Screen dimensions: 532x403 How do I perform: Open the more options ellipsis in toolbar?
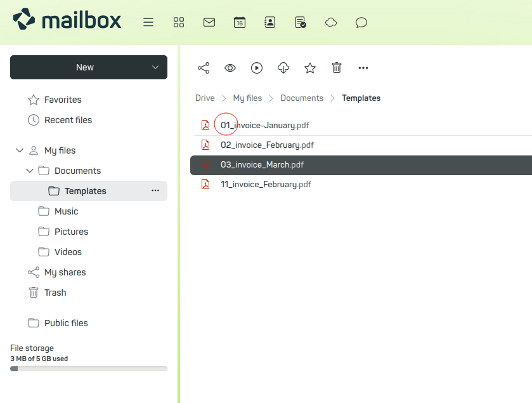point(363,68)
